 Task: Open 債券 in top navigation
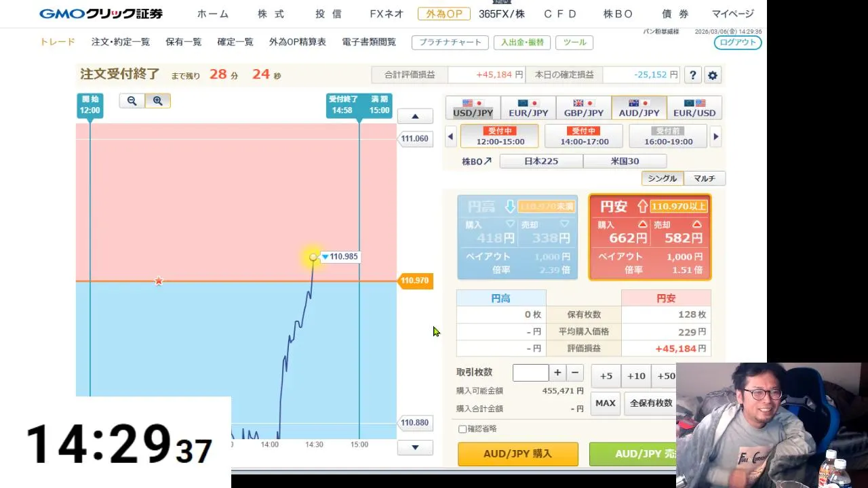[675, 14]
